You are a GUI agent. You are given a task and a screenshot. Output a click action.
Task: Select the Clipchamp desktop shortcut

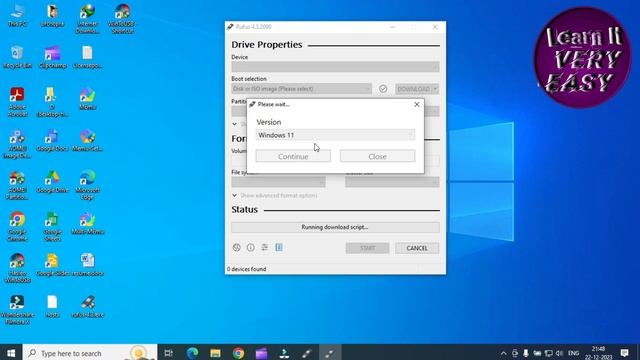point(52,57)
